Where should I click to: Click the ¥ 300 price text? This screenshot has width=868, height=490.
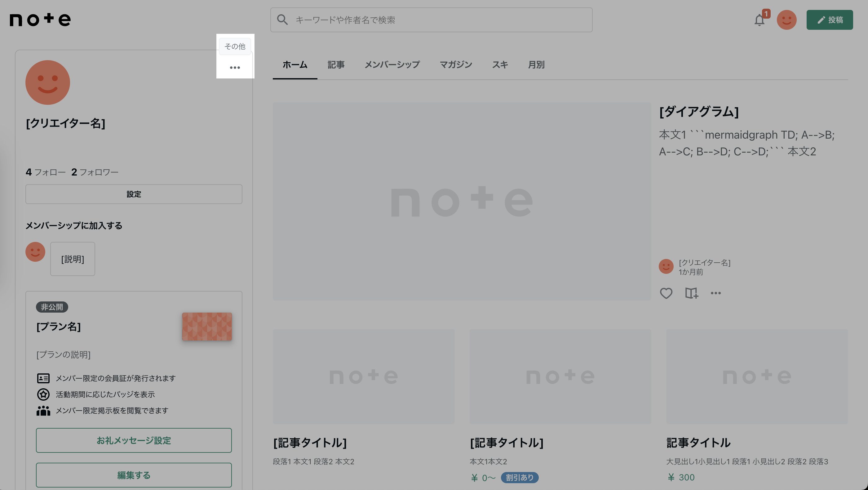pyautogui.click(x=681, y=477)
